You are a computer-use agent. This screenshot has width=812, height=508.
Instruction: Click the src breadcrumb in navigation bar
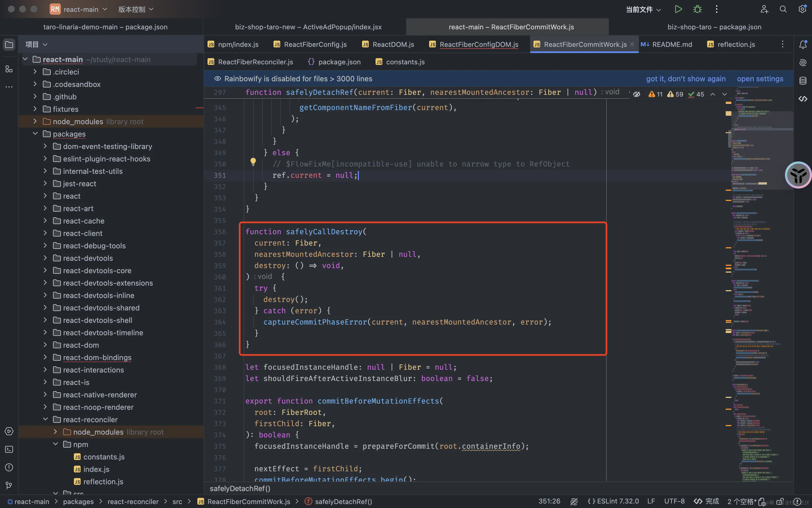[177, 502]
